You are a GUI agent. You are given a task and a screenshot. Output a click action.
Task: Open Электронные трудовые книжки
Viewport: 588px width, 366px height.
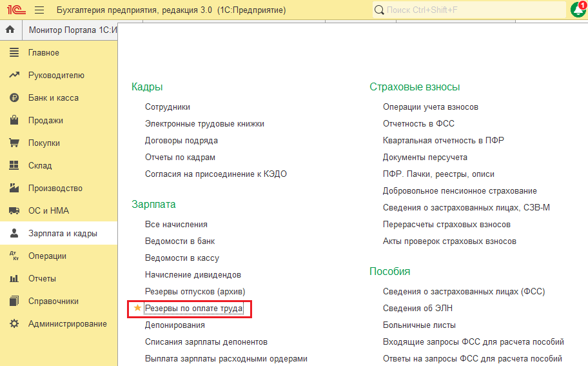pos(204,123)
